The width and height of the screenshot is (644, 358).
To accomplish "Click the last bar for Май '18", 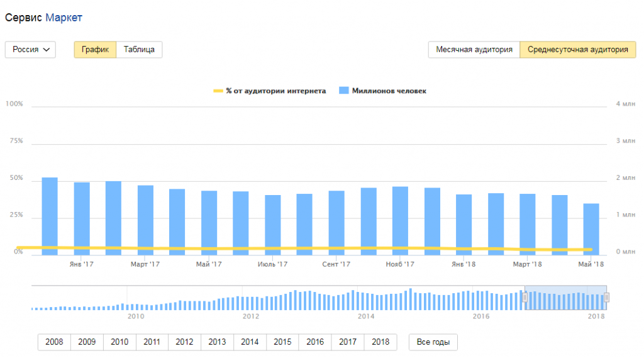I will coord(591,229).
